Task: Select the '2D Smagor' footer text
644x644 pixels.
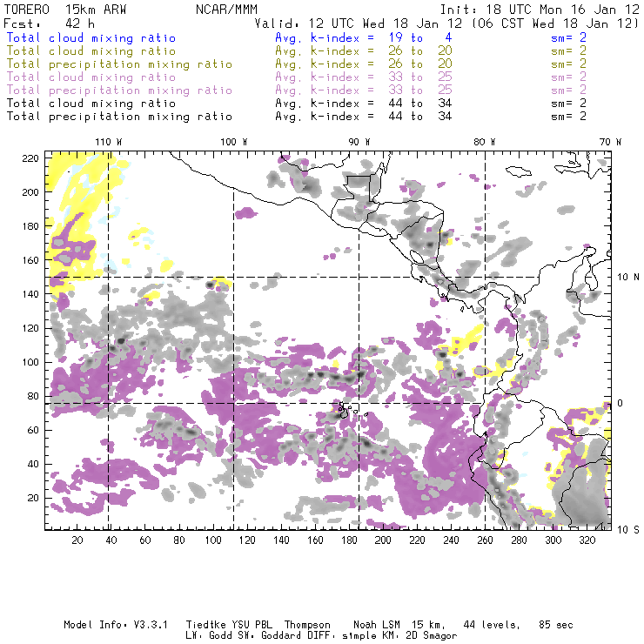Action: click(432, 636)
